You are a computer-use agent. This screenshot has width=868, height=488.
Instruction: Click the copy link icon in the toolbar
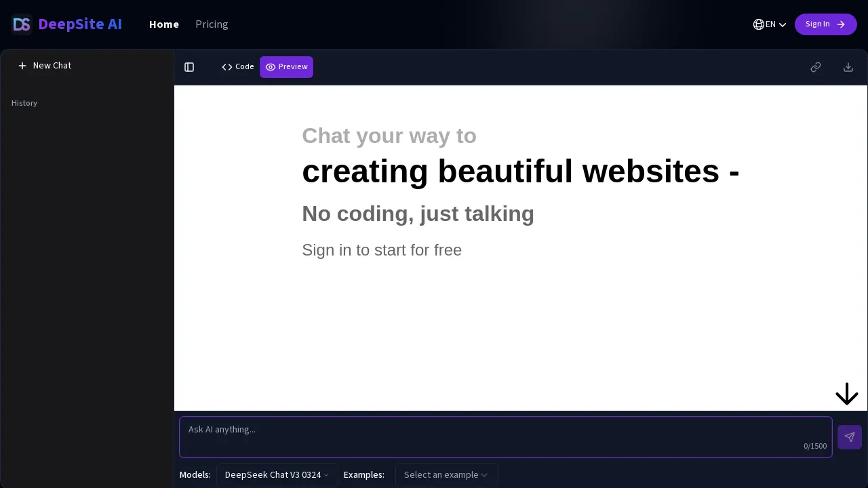[816, 67]
